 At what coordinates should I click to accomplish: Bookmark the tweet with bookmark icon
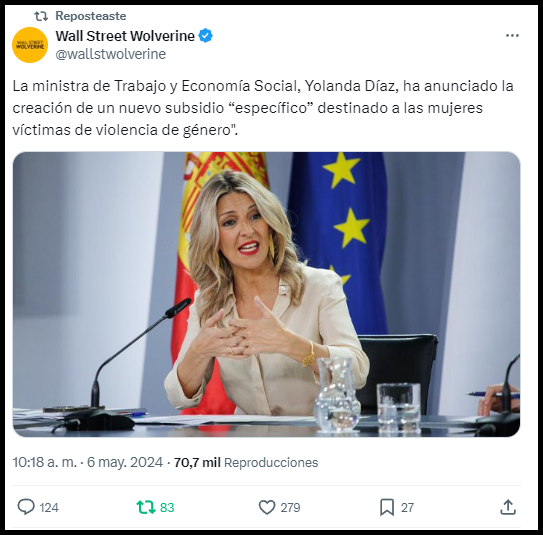click(387, 508)
